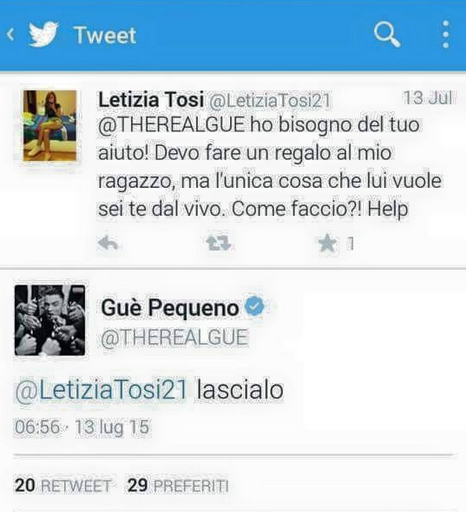Click the Tweet header title
Image resolution: width=466 pixels, height=512 pixels.
pyautogui.click(x=105, y=35)
